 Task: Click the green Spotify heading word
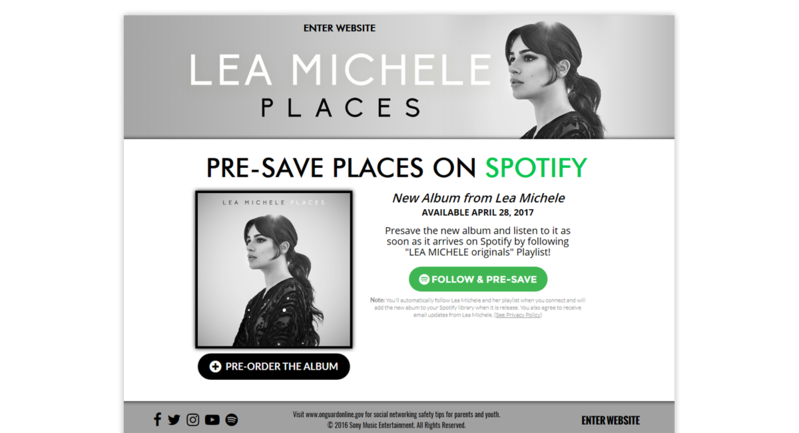point(536,168)
